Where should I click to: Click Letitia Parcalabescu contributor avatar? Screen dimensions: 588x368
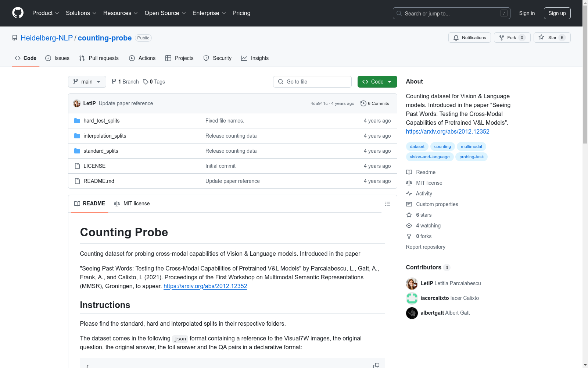[x=412, y=284]
